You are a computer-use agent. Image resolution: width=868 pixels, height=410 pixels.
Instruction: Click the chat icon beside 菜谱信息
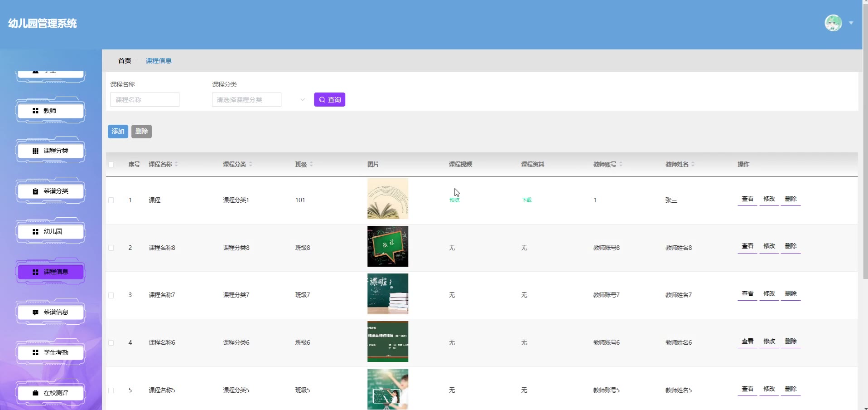click(x=35, y=312)
